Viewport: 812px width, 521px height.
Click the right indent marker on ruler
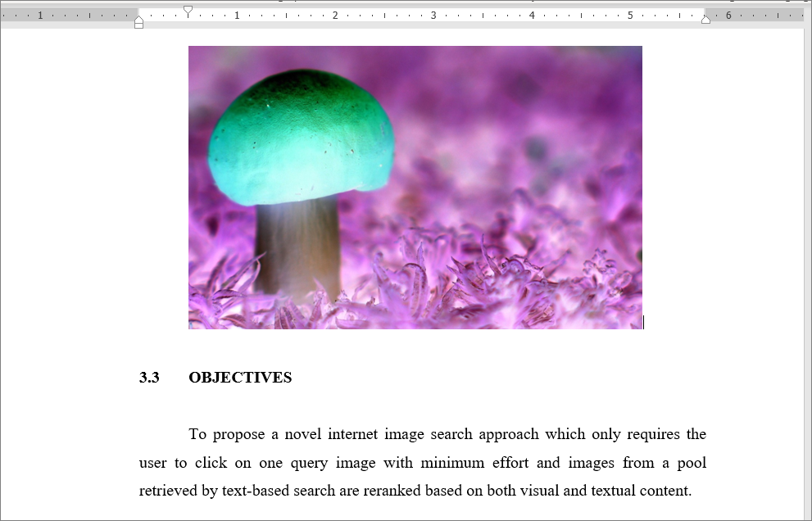tap(705, 19)
